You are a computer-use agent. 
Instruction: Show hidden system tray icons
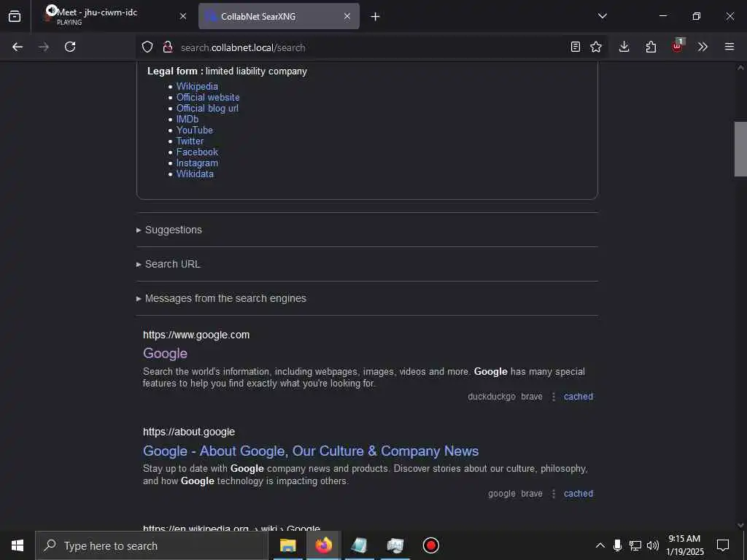tap(600, 545)
